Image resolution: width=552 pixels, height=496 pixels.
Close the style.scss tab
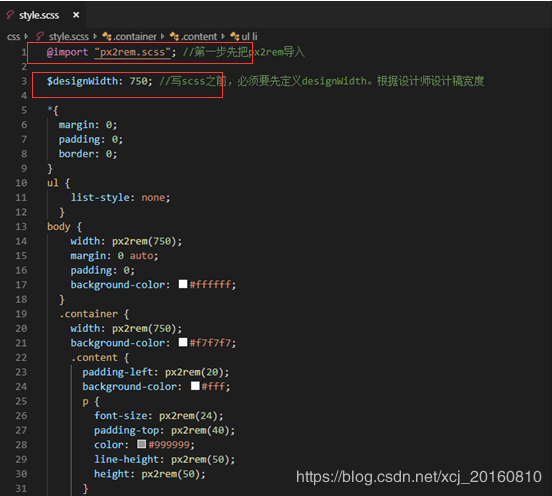pyautogui.click(x=76, y=15)
